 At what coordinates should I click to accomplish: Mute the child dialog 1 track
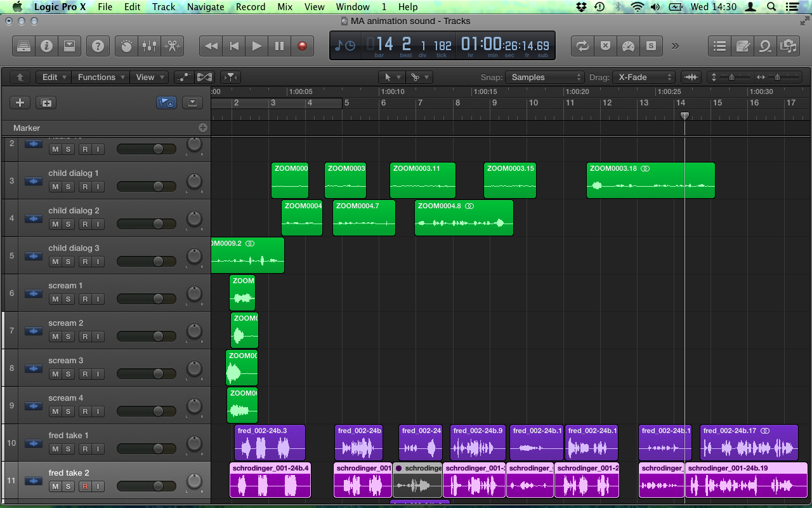tap(55, 187)
